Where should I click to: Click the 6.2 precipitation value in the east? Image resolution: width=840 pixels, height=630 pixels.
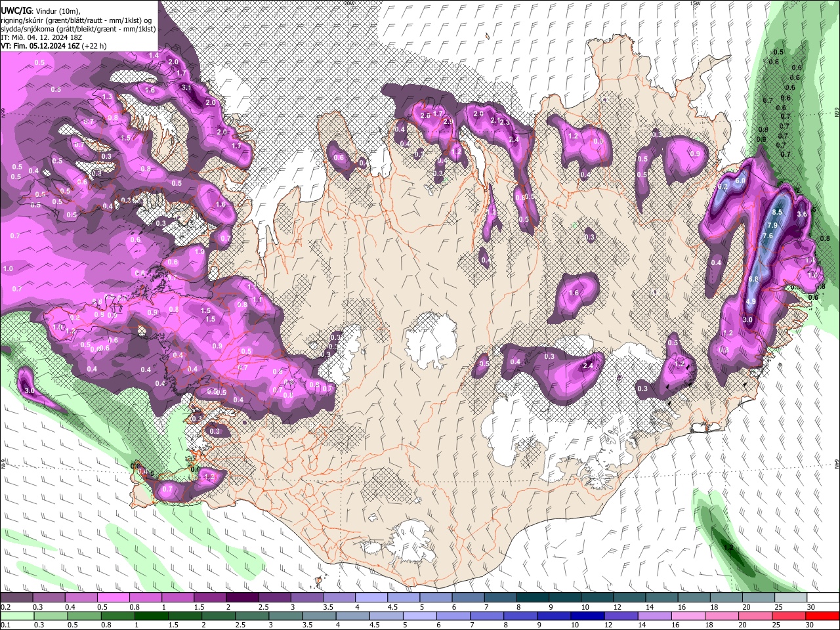(x=723, y=186)
